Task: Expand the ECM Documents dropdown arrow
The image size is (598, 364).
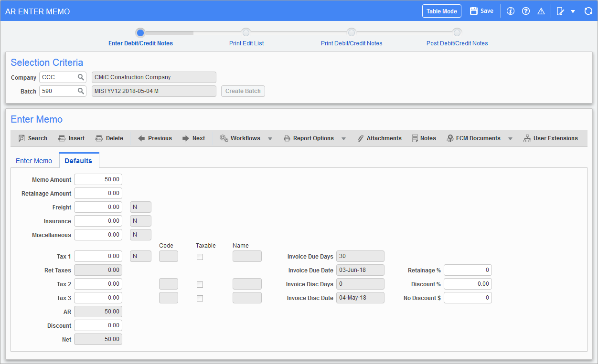Action: [510, 139]
